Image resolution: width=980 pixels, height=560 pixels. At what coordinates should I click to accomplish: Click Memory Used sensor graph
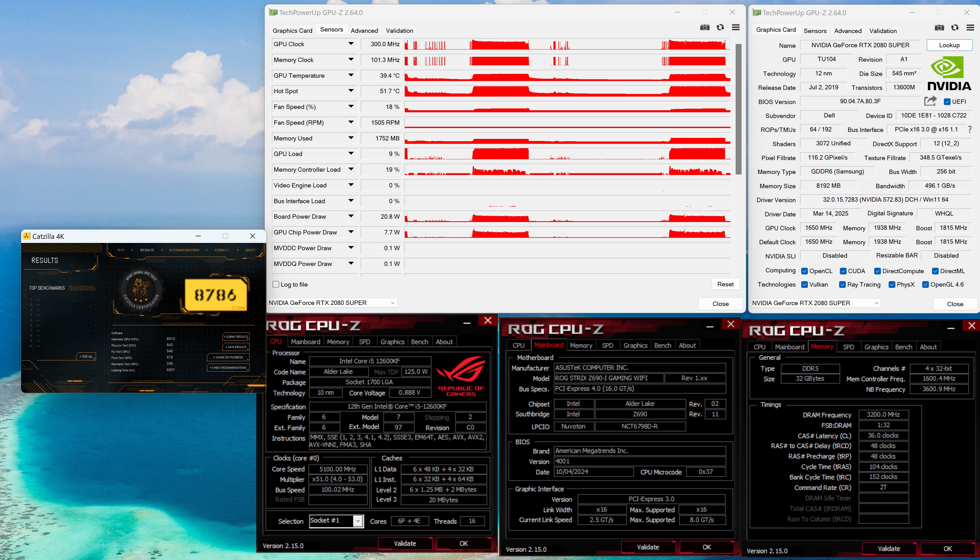pos(567,138)
